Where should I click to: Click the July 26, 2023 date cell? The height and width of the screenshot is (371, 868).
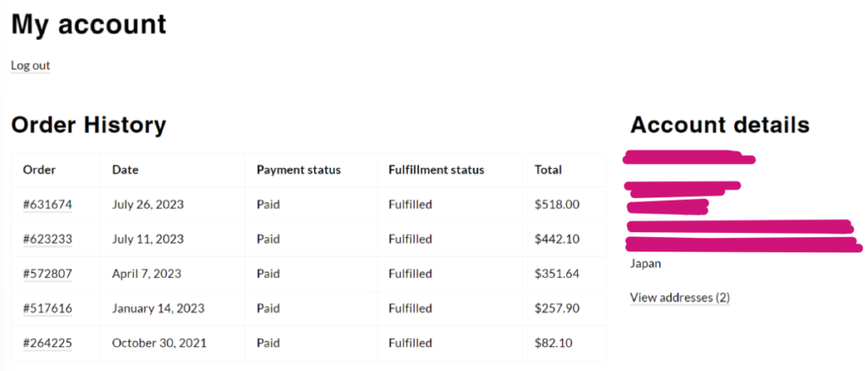(x=147, y=204)
